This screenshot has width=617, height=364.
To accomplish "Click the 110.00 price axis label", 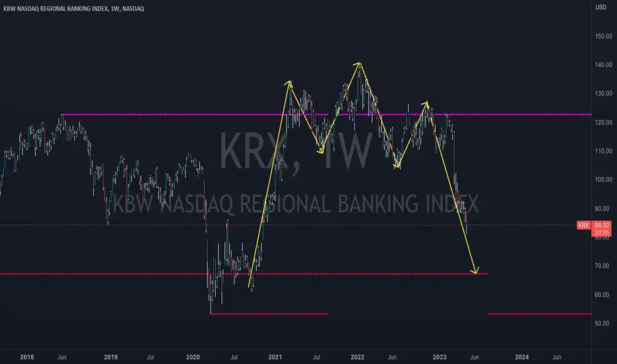I will (x=603, y=151).
